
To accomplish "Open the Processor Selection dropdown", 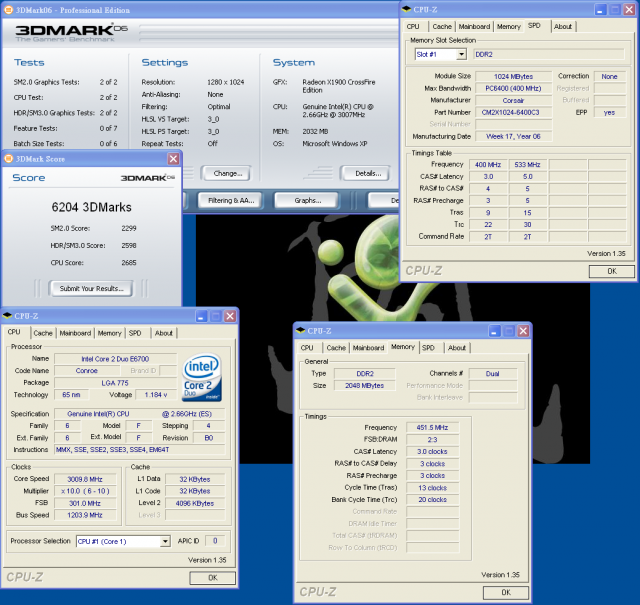I will 164,541.
